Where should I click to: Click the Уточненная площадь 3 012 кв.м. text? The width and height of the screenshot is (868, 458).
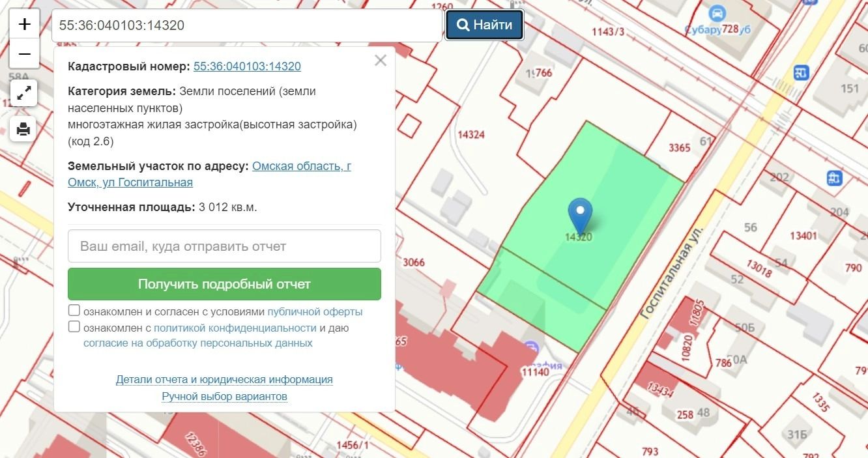coord(162,207)
